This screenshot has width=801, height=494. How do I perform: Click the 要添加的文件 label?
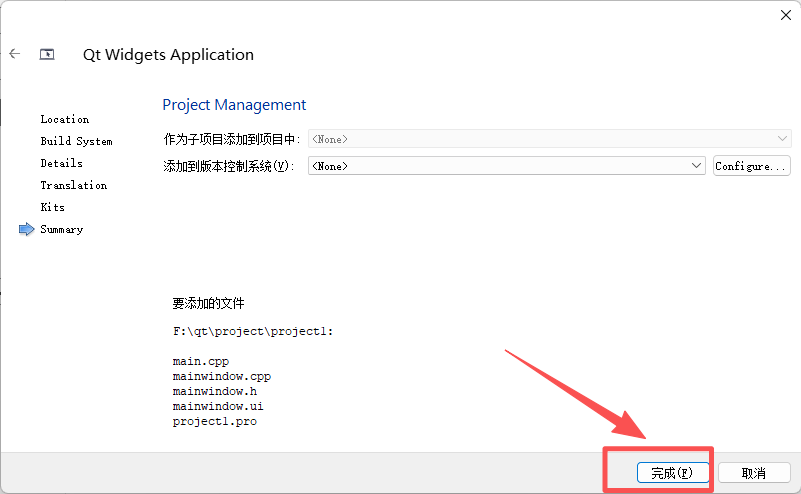(x=208, y=303)
